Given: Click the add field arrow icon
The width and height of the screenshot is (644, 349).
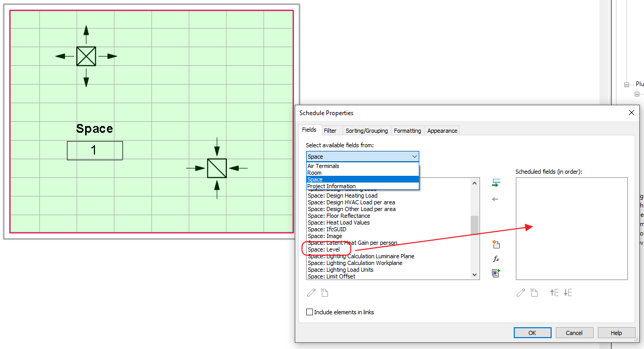Looking at the screenshot, I should (496, 183).
